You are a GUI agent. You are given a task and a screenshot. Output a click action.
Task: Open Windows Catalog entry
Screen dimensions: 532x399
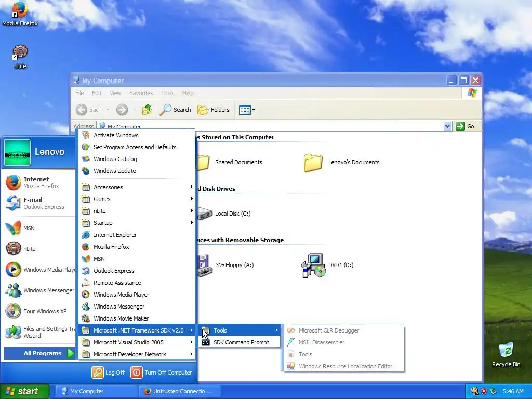point(137,159)
